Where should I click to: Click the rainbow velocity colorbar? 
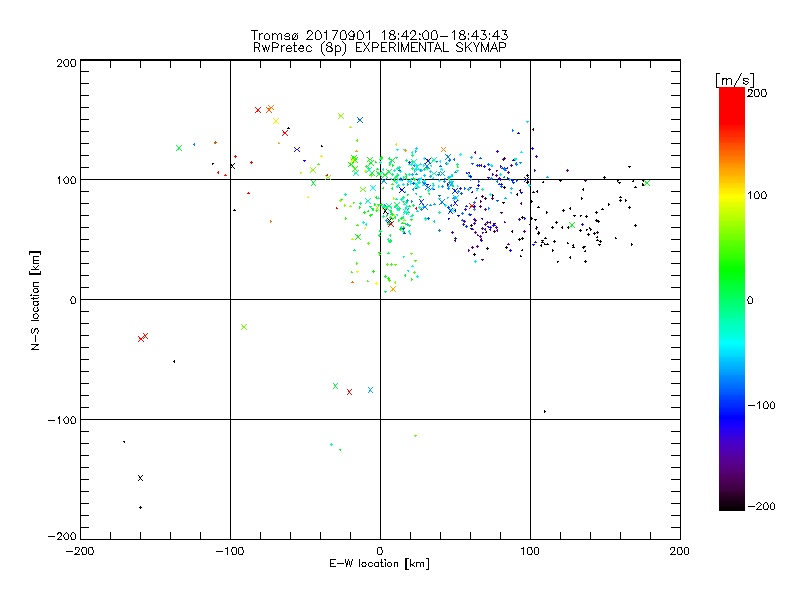(x=732, y=299)
